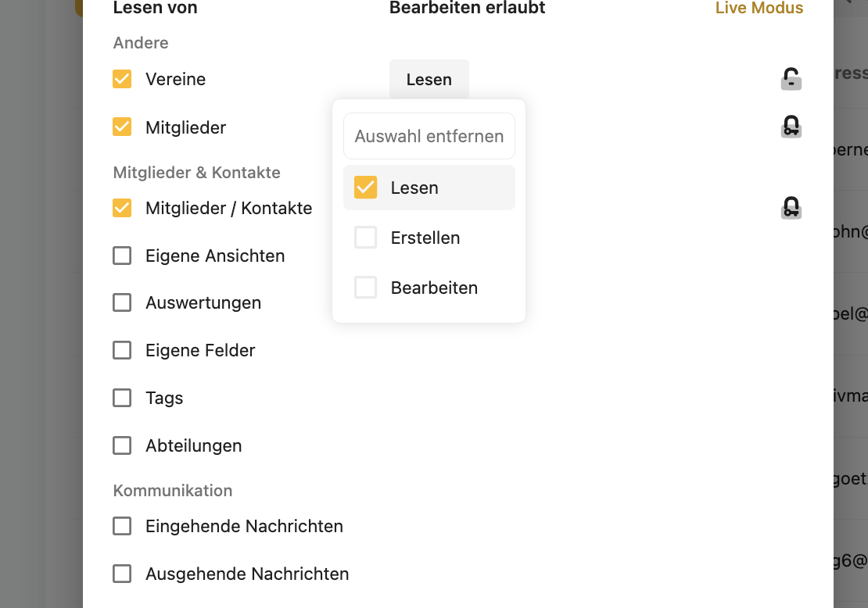Enable Eingehende Nachrichten checkbox
This screenshot has height=608, width=868.
122,526
